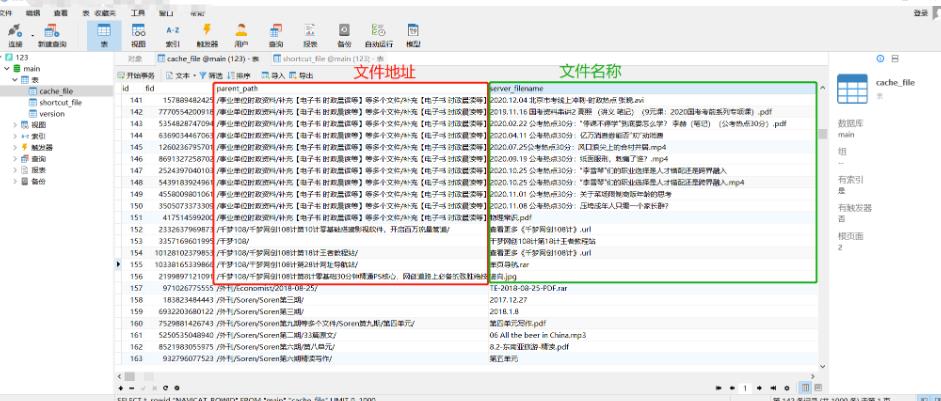The width and height of the screenshot is (941, 401).
Task: Click the 触发器 (Trigger) lightning icon
Action: (207, 35)
